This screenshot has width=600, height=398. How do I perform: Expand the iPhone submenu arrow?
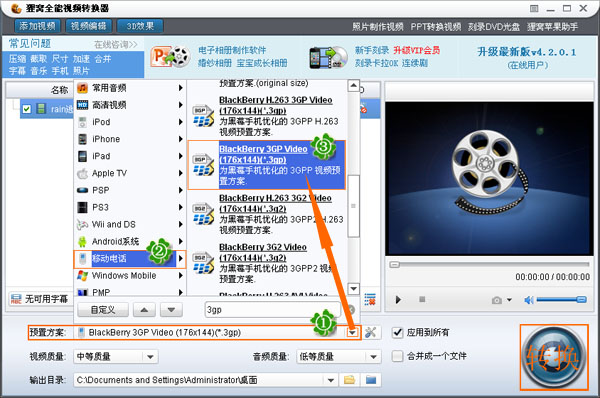pyautogui.click(x=181, y=139)
